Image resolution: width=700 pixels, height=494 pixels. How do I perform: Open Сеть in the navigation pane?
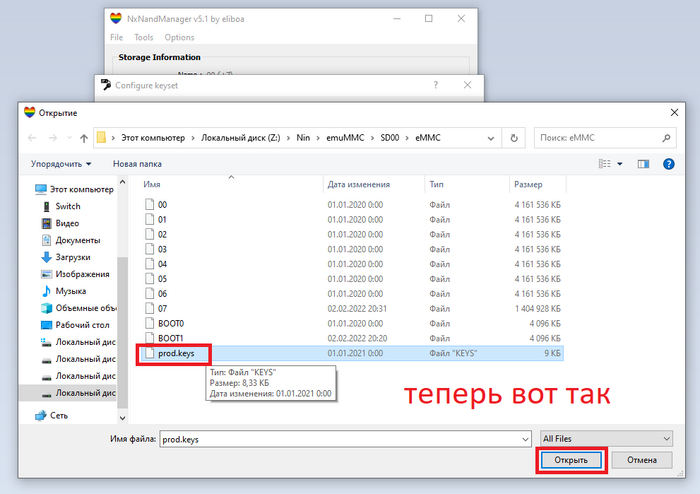(x=59, y=415)
